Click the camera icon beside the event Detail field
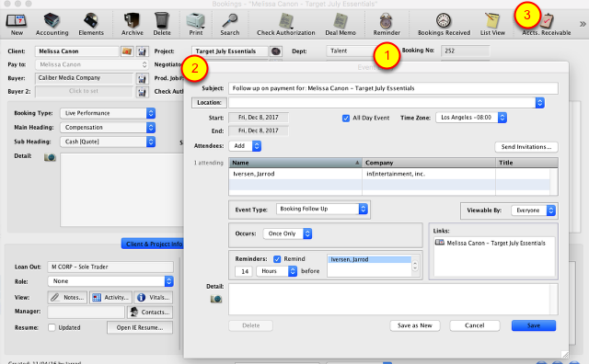 pyautogui.click(x=216, y=299)
